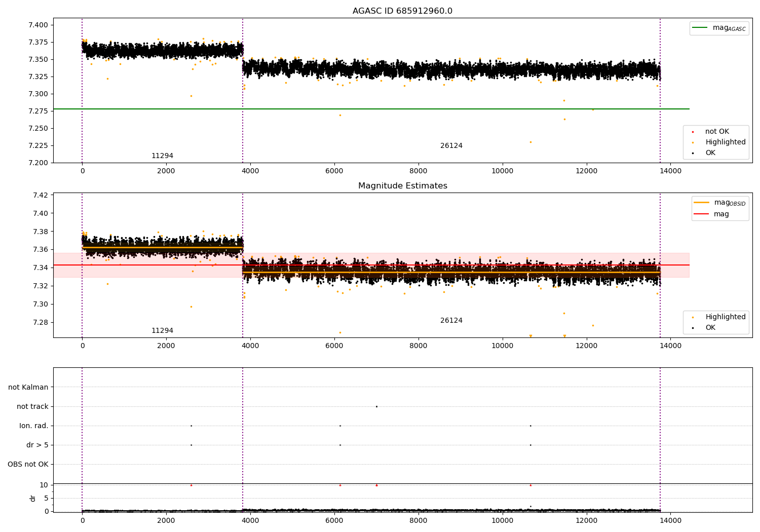Viewport: 760px width, 532px height.
Task: Click the pink shaded band in middle plot
Action: (371, 265)
